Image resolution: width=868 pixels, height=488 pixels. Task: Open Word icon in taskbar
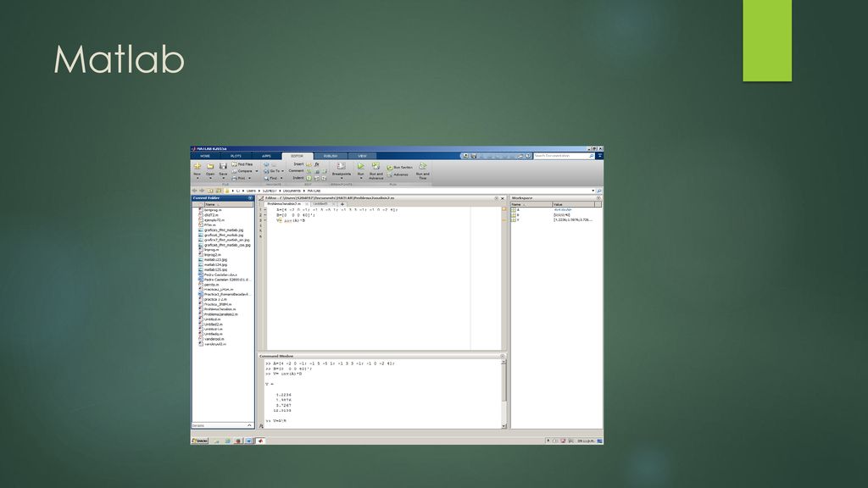248,441
